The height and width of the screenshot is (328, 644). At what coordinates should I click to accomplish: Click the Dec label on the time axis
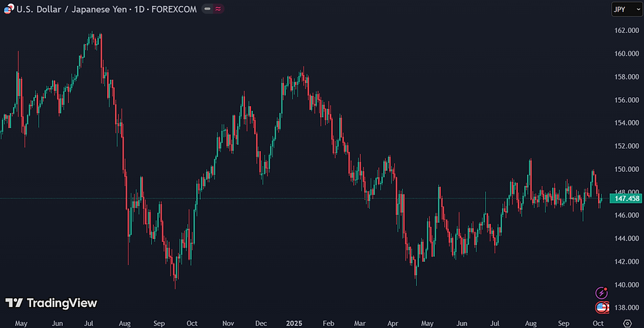click(x=261, y=323)
